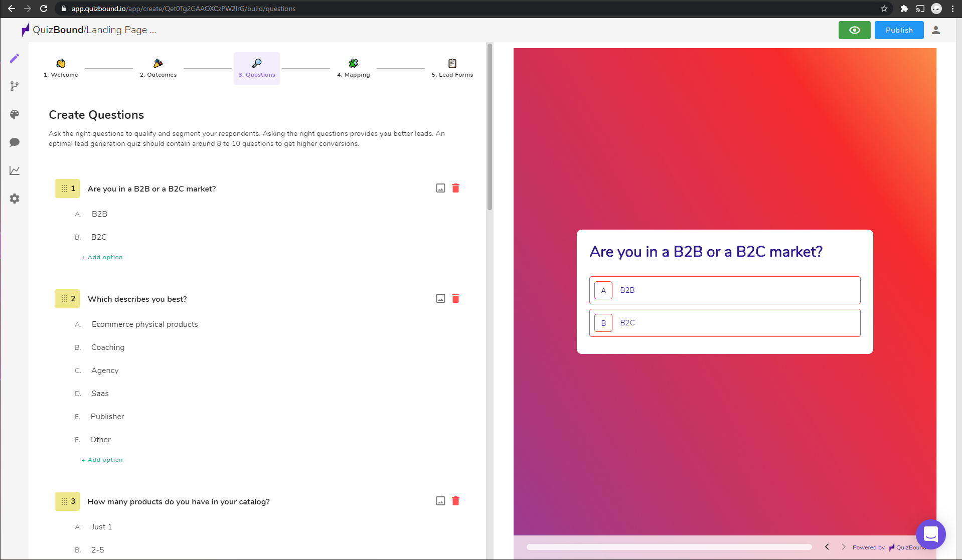This screenshot has width=962, height=560.
Task: Click the green preview eye button
Action: click(854, 30)
